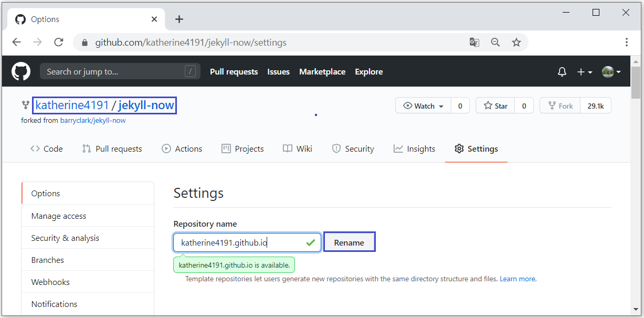
Task: Click the Fork button
Action: pos(560,106)
